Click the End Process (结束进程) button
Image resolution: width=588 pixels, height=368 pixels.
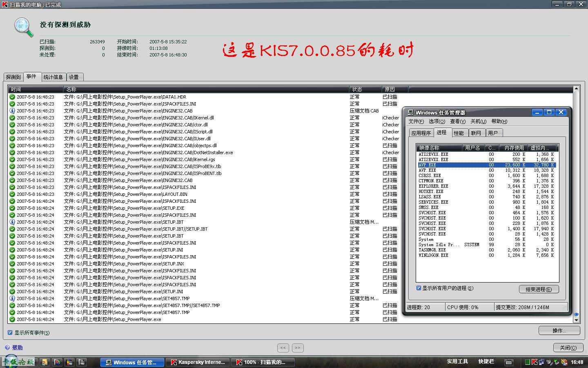tap(539, 289)
